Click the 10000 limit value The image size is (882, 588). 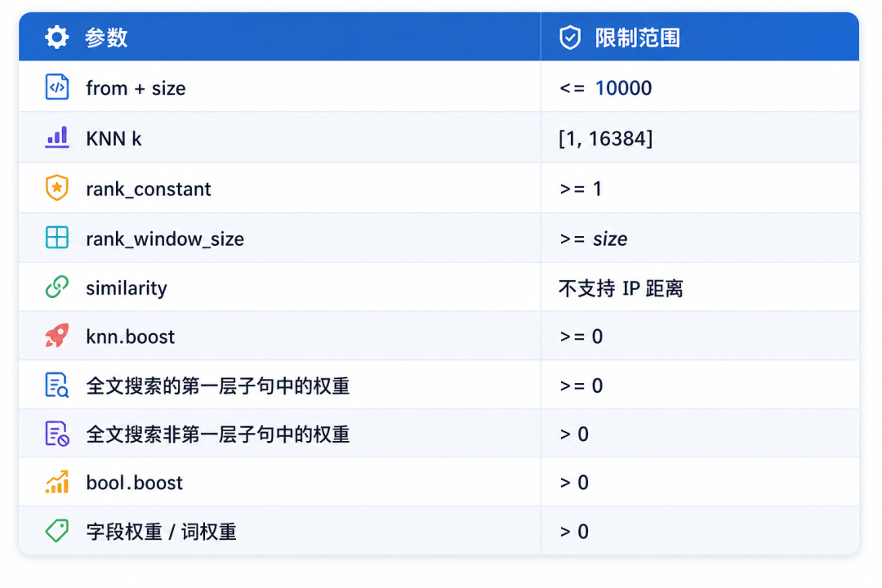(623, 87)
